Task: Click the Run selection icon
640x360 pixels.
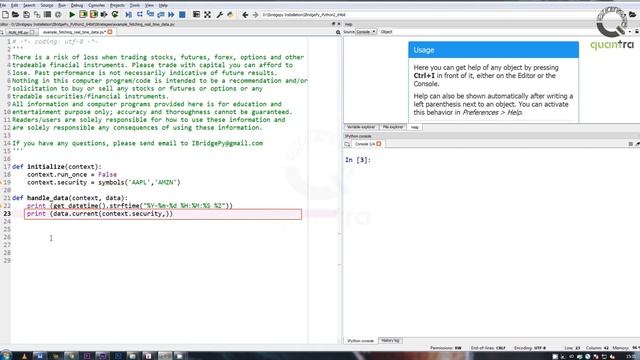Action: [104, 15]
